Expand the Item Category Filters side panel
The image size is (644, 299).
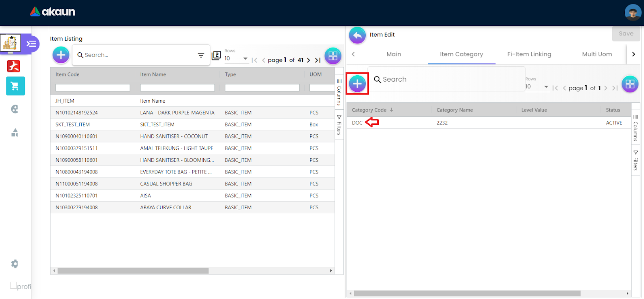(636, 161)
